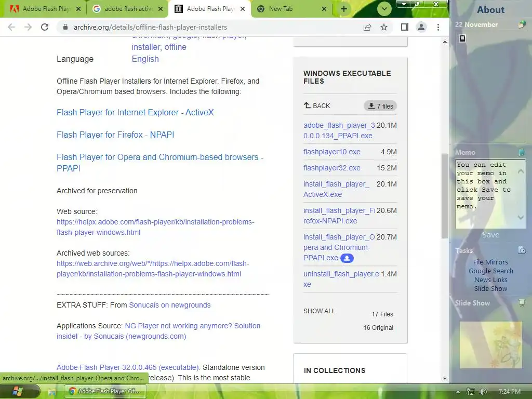Open Slide Show in Tasks list
The height and width of the screenshot is (399, 532).
(490, 288)
